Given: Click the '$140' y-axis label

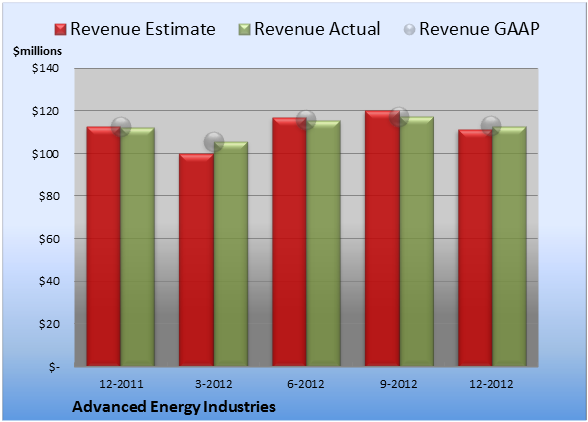Looking at the screenshot, I should pyautogui.click(x=45, y=68).
